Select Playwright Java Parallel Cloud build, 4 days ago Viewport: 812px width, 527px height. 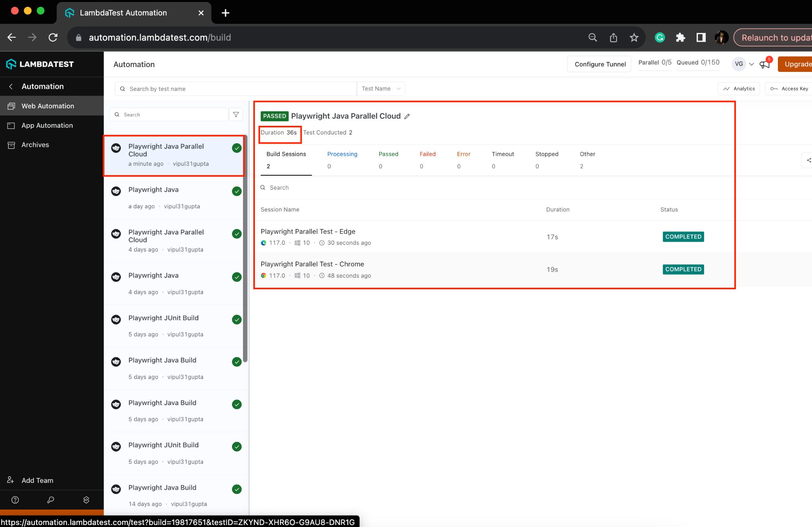[174, 241]
